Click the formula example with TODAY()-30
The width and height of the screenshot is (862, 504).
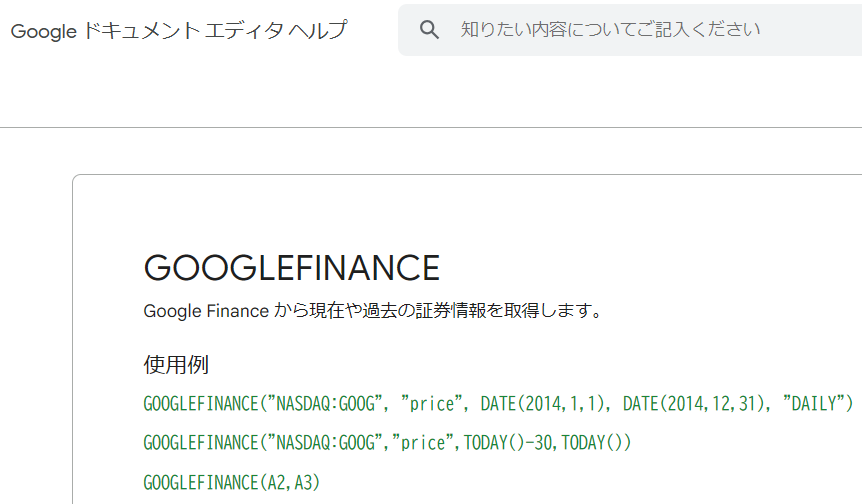[388, 442]
